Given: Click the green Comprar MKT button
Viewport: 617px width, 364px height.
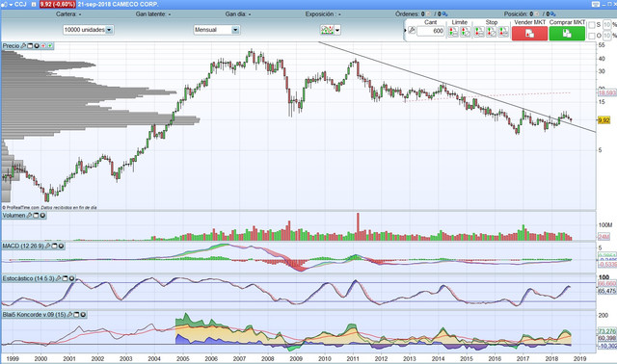Looking at the screenshot, I should tap(567, 34).
